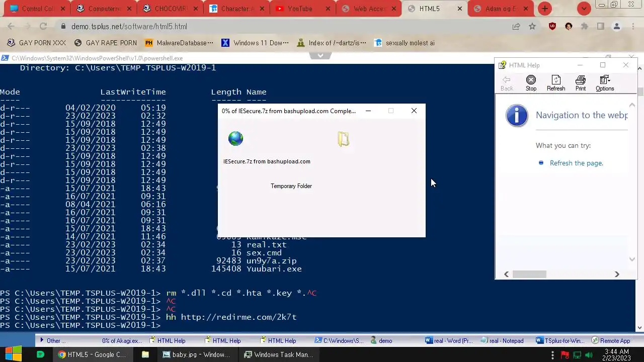This screenshot has width=644, height=362.
Task: Switch to the Character.A... browser tab
Action: point(235,9)
